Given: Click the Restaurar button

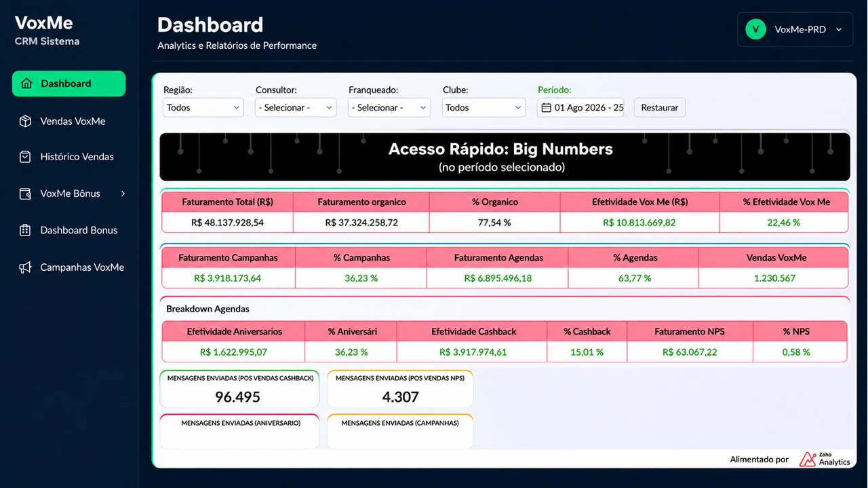Looking at the screenshot, I should [x=660, y=107].
